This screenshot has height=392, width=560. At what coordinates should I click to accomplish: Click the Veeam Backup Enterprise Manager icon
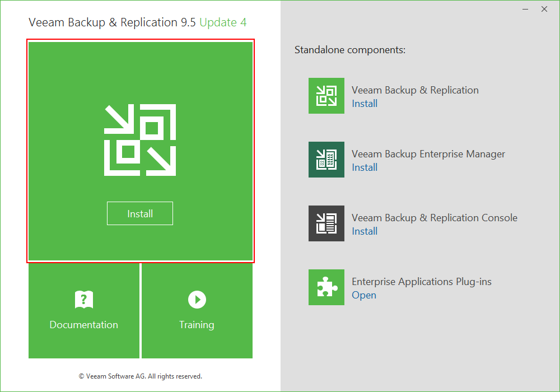pyautogui.click(x=326, y=160)
